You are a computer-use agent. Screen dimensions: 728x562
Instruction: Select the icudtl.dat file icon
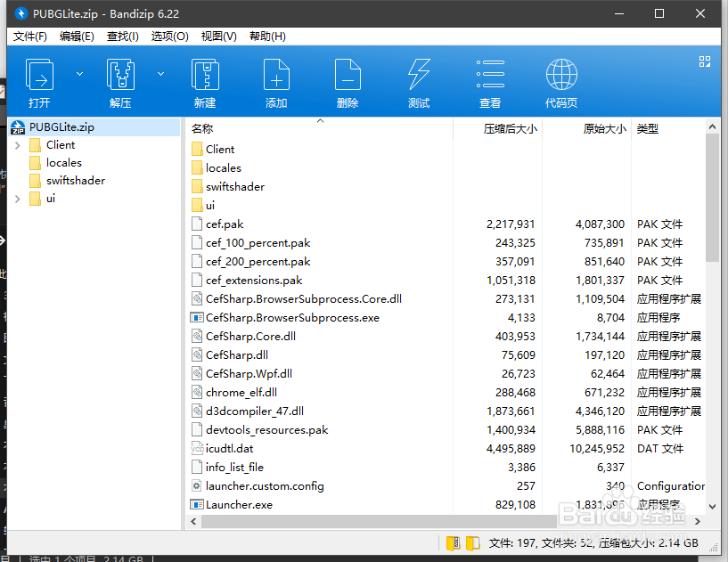pos(197,448)
